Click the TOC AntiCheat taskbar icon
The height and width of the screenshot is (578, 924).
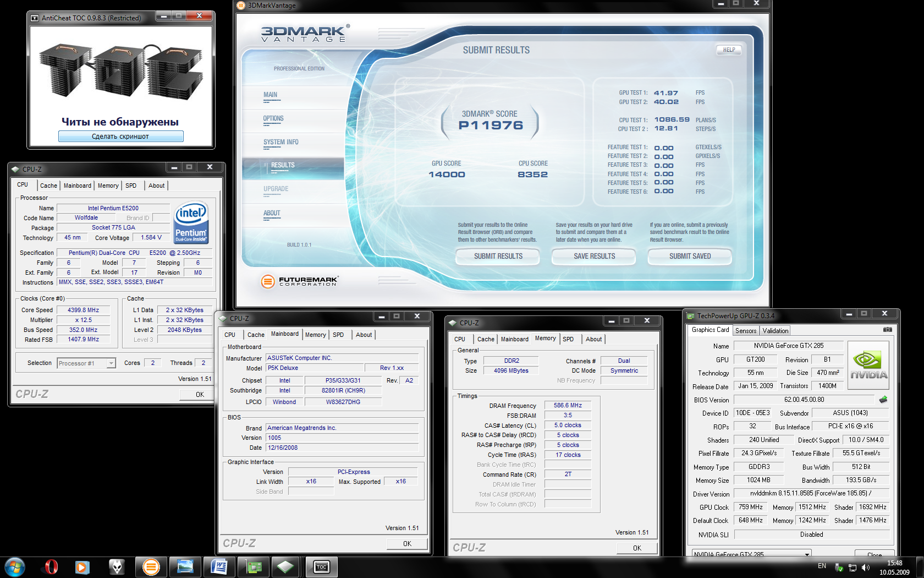[x=321, y=566]
